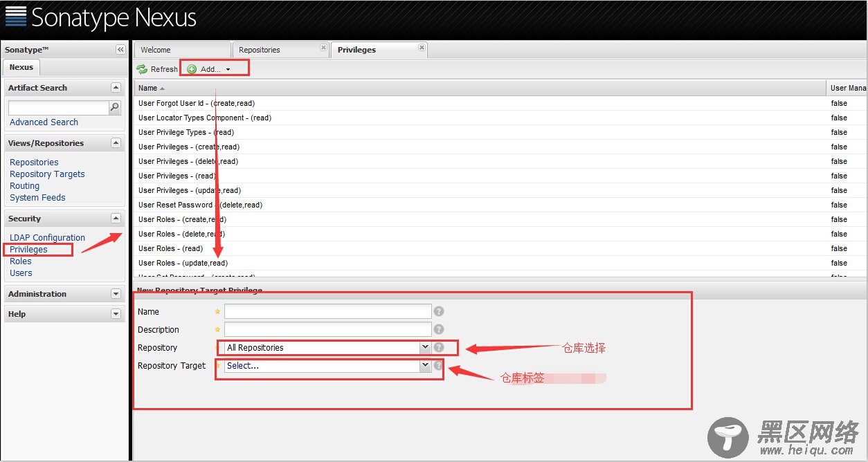Select row User Privileges - (create,read)
This screenshot has width=868, height=462.
tap(501, 147)
